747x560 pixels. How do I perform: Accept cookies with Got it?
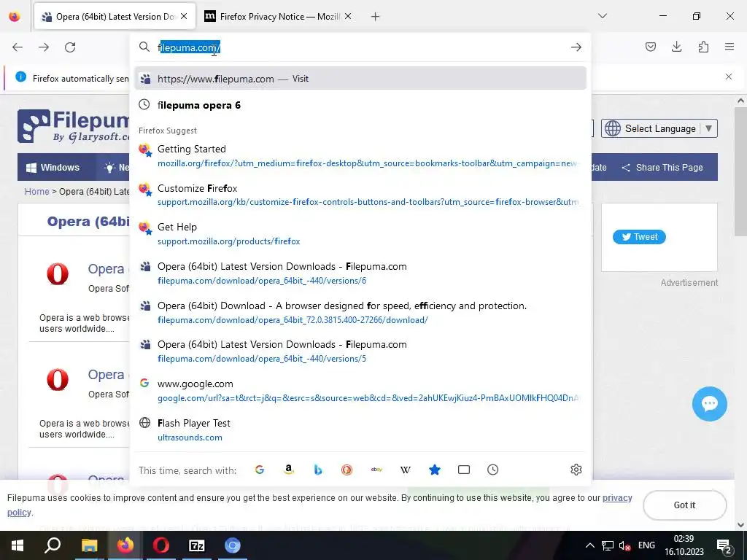click(x=684, y=505)
